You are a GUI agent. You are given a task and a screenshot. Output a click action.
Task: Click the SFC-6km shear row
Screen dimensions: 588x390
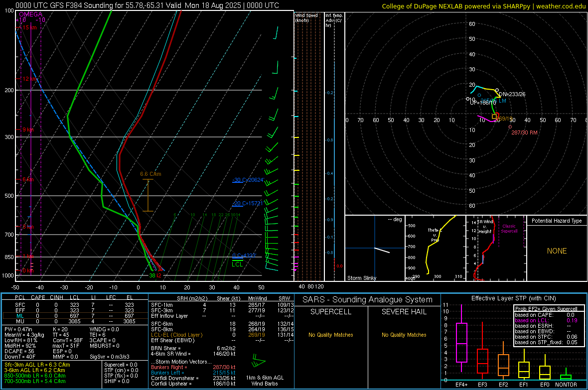pos(222,324)
